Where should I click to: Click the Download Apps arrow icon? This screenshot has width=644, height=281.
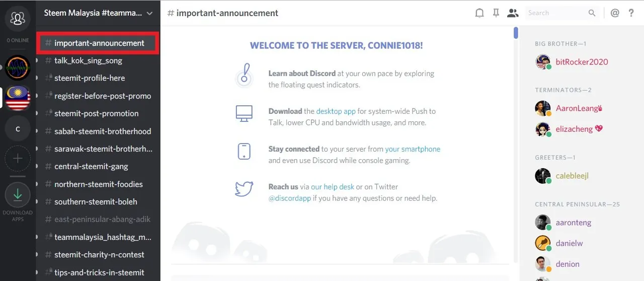click(18, 195)
